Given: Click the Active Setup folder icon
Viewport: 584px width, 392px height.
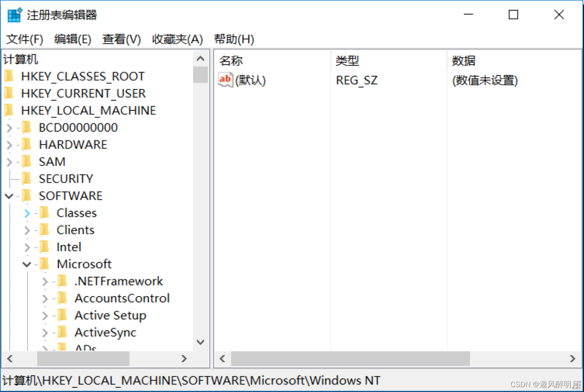Looking at the screenshot, I should coord(63,315).
